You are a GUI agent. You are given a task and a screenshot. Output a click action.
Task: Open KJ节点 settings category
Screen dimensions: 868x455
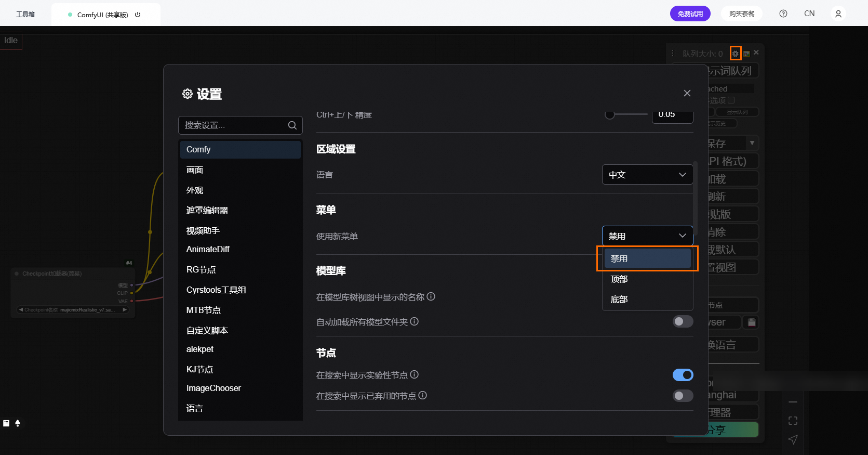(x=241, y=369)
